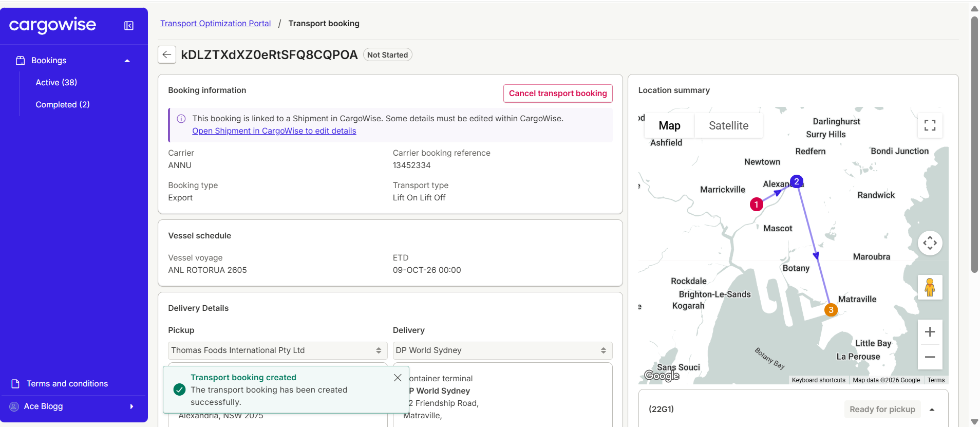This screenshot has height=427, width=980.
Task: Click map marker 3
Action: point(831,310)
